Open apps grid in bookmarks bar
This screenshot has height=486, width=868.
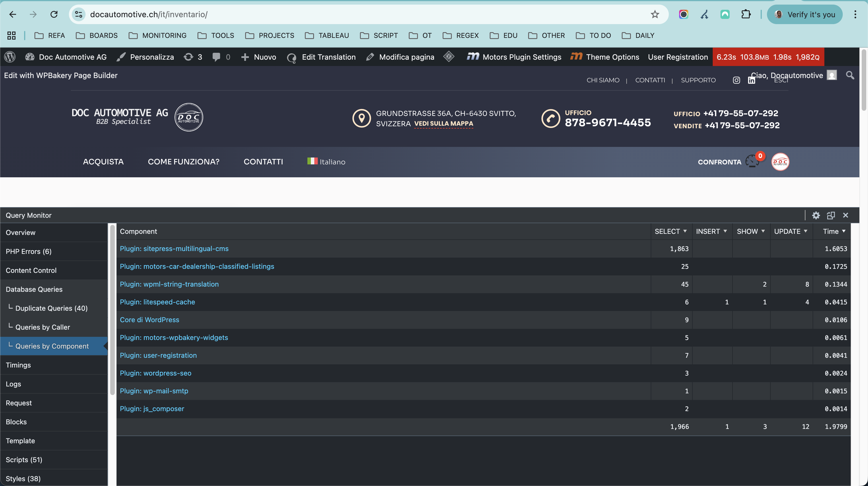coord(11,35)
